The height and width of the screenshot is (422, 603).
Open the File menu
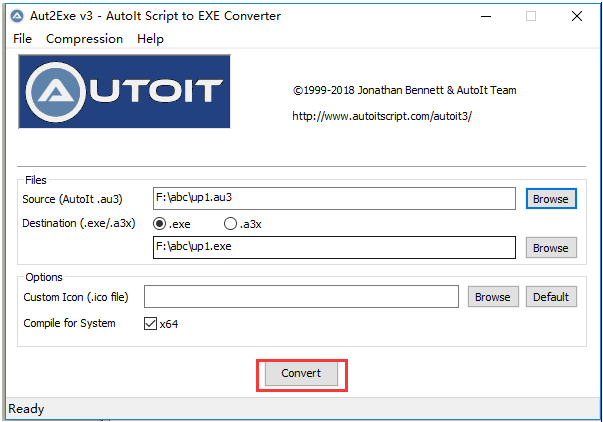point(22,39)
